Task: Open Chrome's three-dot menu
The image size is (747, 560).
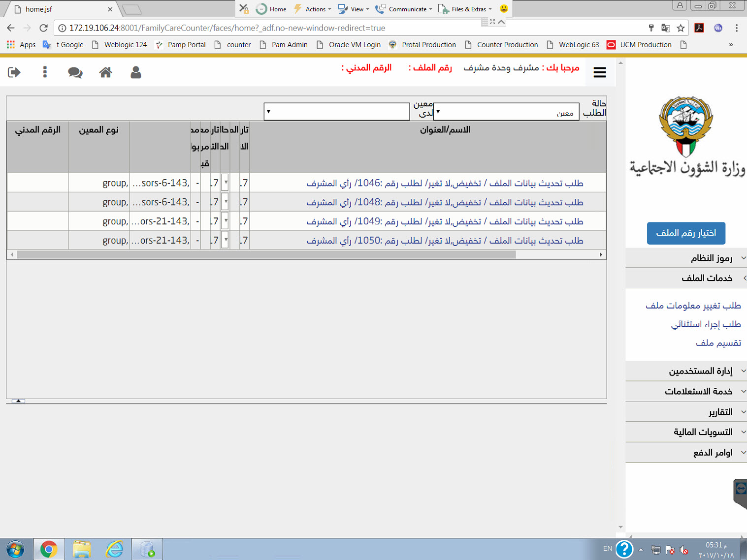Action: (737, 28)
